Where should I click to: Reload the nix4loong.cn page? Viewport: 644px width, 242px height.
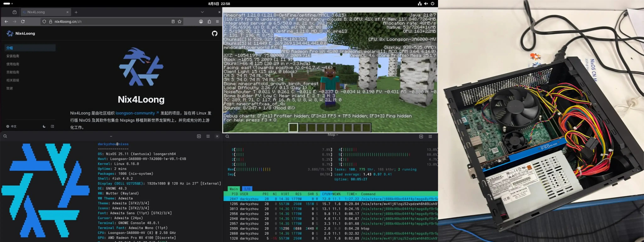click(23, 22)
